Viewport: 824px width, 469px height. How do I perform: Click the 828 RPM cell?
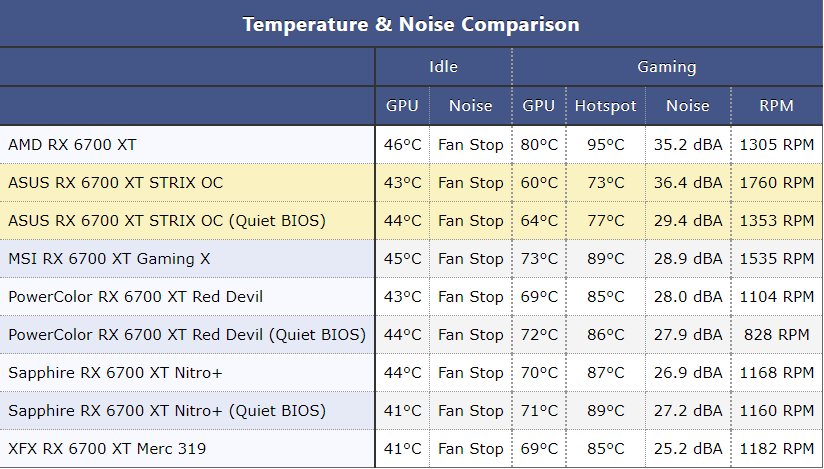tap(776, 335)
